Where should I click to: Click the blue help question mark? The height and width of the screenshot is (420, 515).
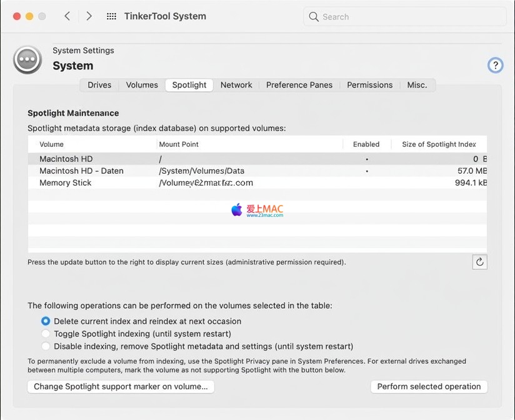495,65
